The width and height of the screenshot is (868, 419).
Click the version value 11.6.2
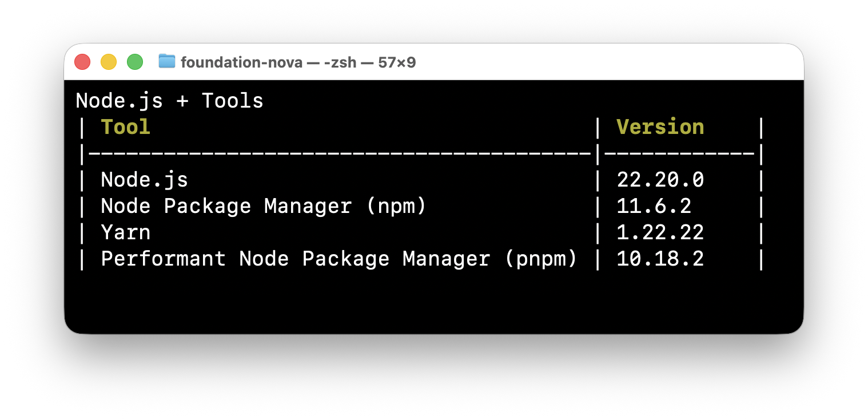point(654,206)
